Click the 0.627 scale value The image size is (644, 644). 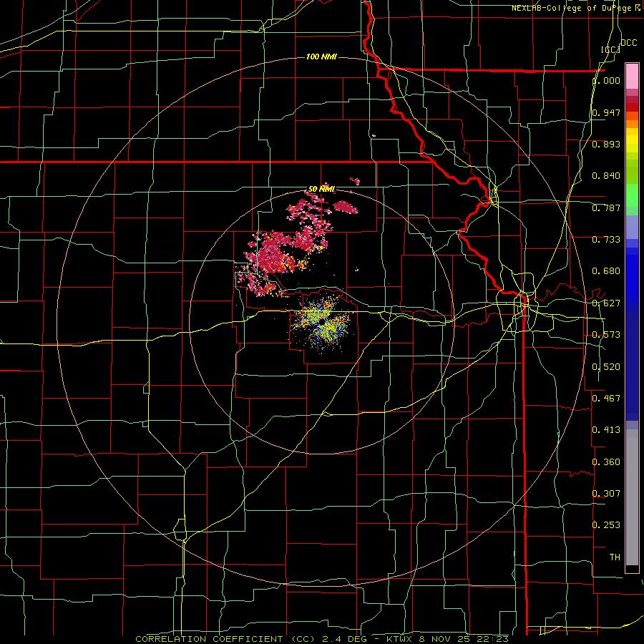606,303
